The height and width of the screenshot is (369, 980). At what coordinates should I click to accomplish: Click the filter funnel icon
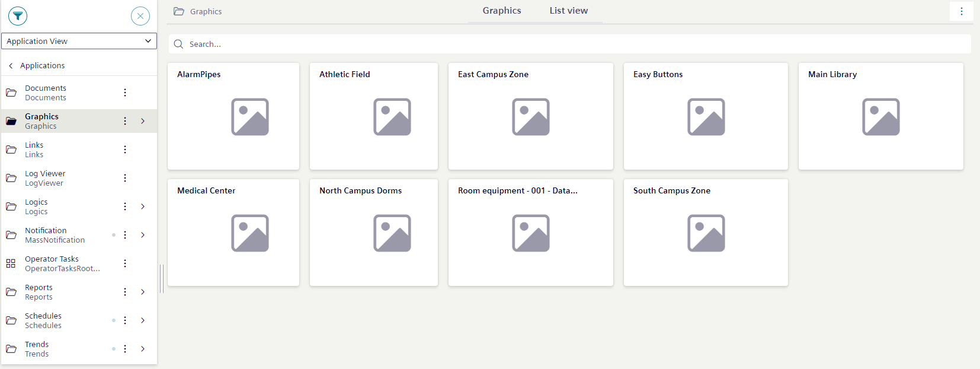pyautogui.click(x=18, y=16)
